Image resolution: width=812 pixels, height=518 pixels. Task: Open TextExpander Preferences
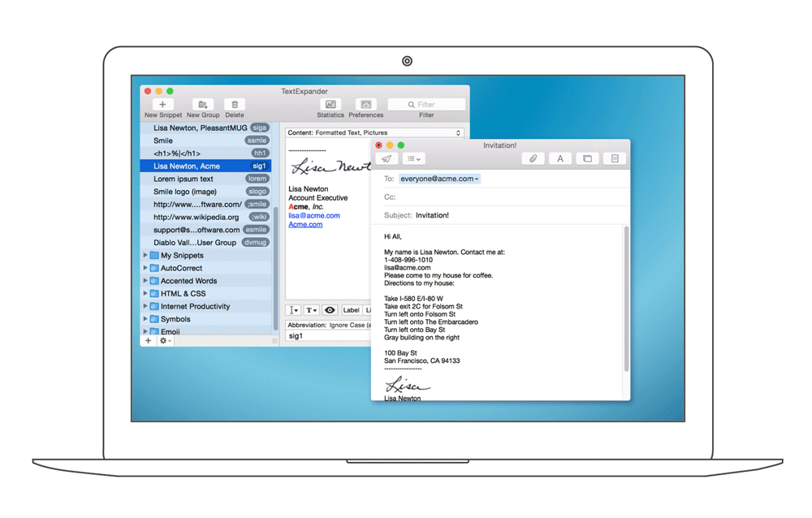366,105
